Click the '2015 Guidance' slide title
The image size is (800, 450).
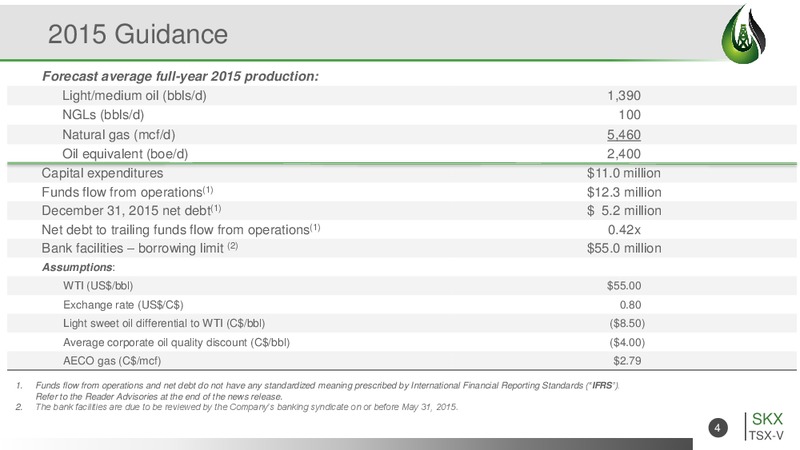point(138,35)
